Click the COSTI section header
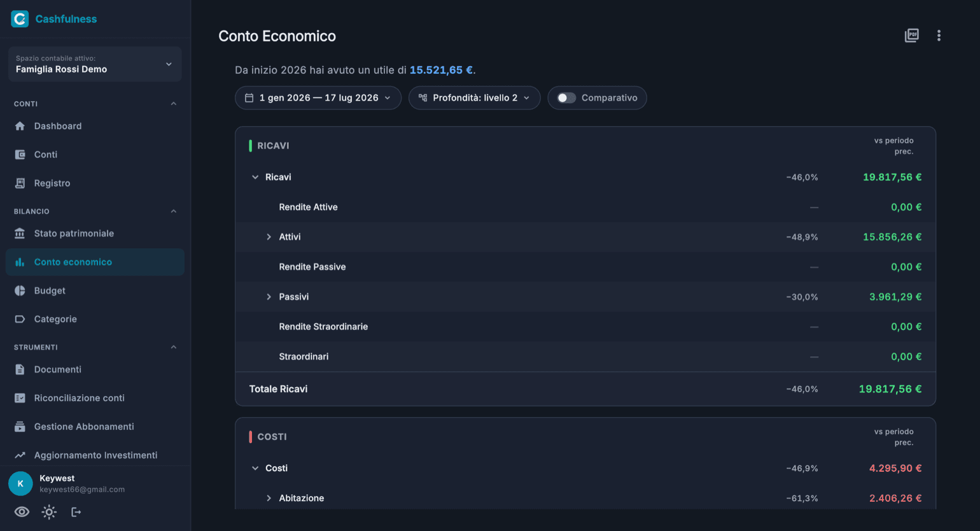Screen dimensions: 980x531 click(x=272, y=437)
